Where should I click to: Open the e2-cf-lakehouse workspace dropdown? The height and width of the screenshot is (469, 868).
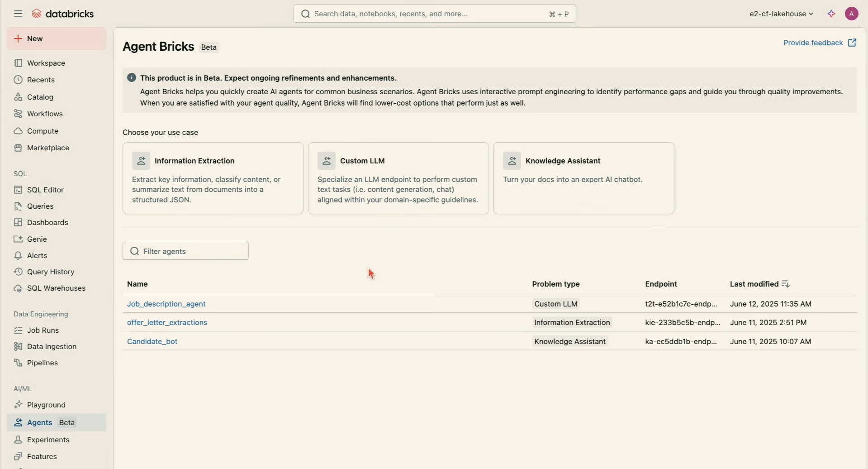[781, 14]
